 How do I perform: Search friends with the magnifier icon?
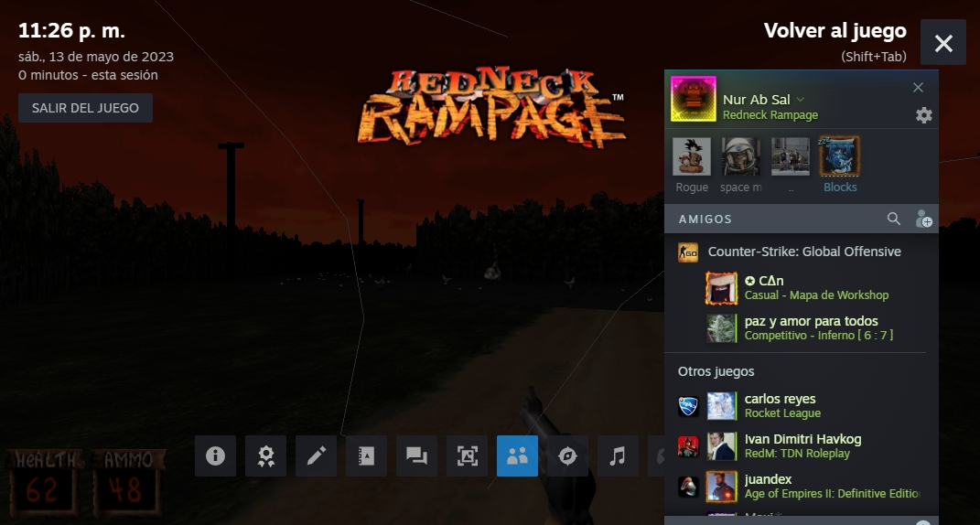click(x=894, y=219)
